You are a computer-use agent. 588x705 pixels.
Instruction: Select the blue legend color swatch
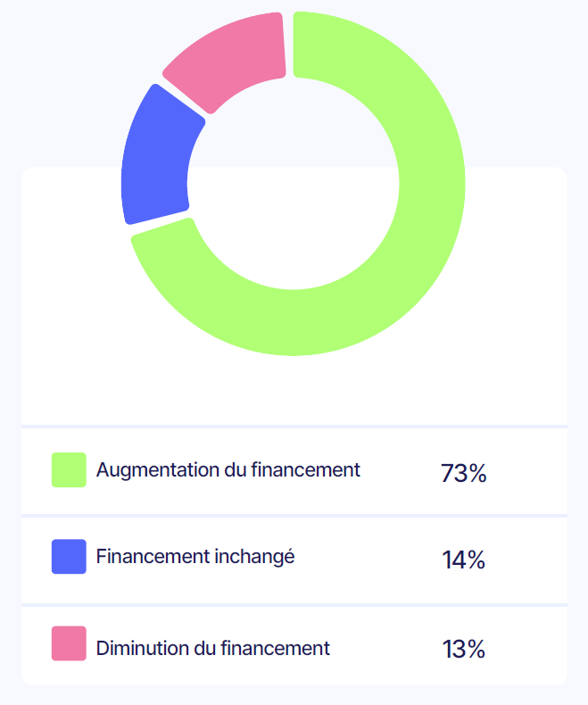(x=69, y=557)
